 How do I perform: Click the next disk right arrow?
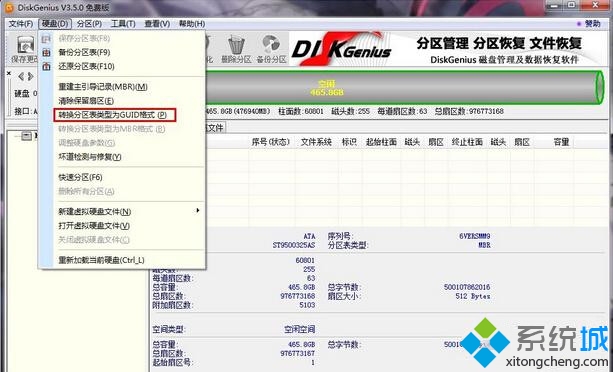(x=30, y=77)
